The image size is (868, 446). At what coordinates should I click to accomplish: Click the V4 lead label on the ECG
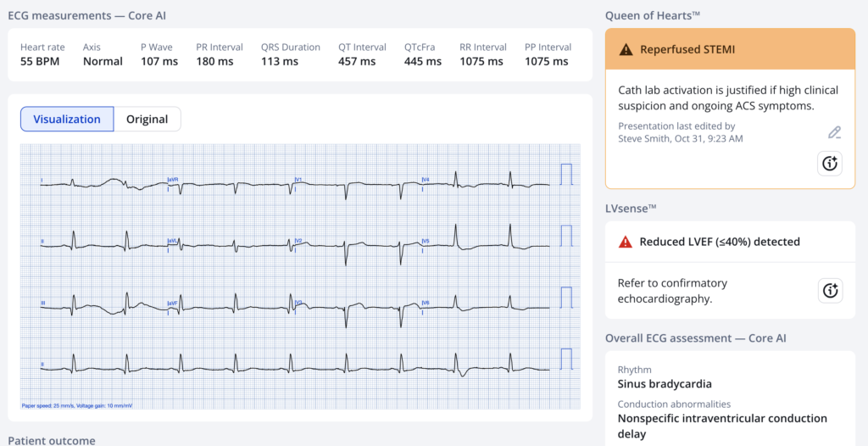tap(426, 180)
